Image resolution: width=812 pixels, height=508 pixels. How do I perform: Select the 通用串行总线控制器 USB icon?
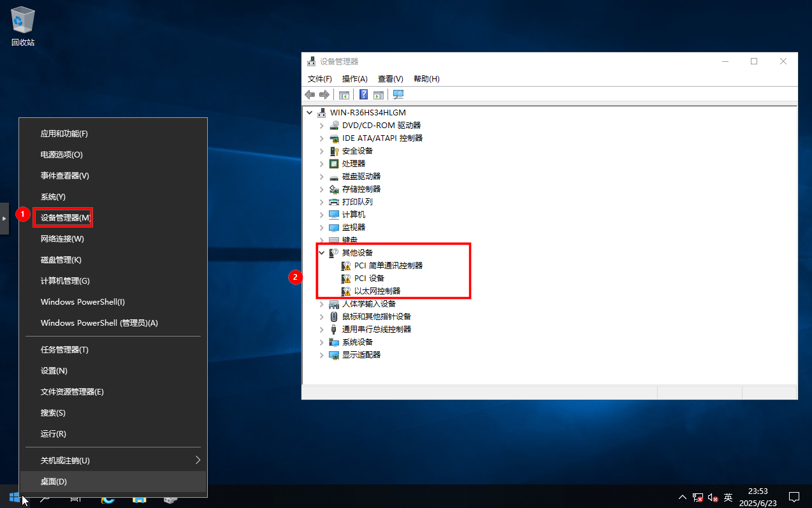click(334, 330)
